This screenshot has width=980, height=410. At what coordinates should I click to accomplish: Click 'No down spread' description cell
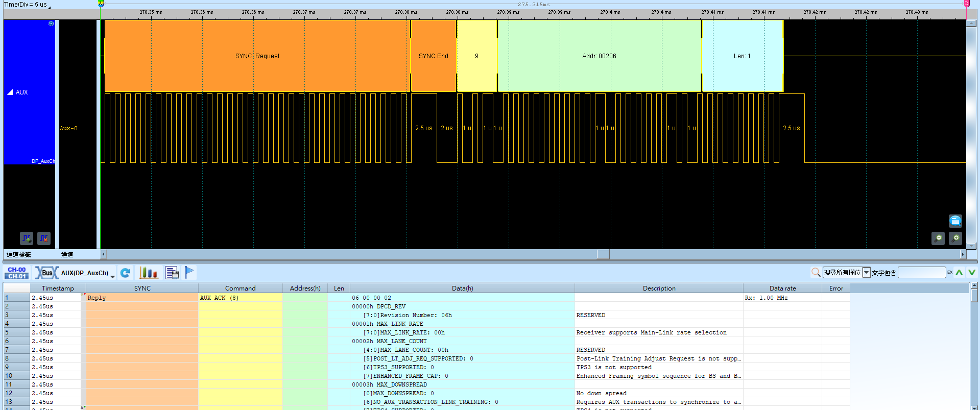tap(659, 393)
